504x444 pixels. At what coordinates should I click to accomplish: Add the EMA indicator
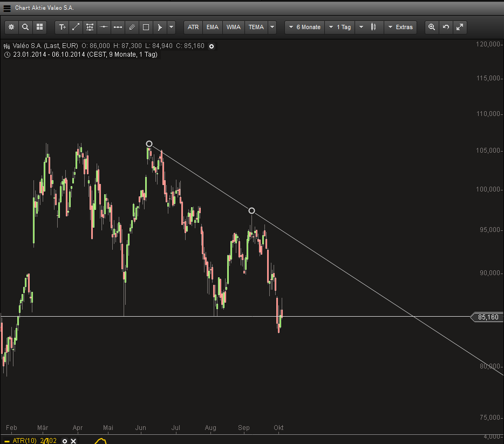(x=213, y=27)
